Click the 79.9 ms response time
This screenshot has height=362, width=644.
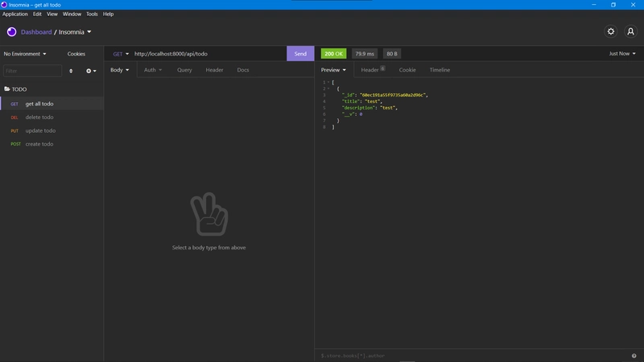365,54
